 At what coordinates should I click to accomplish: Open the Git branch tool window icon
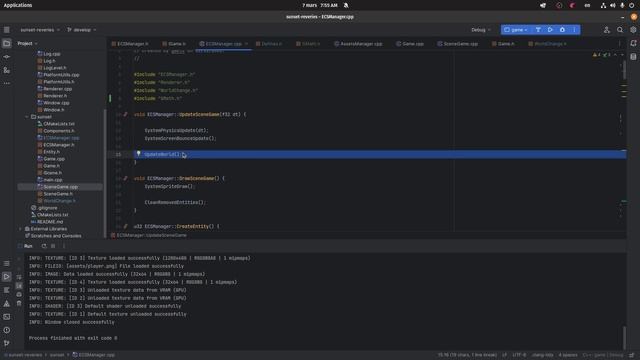tap(7, 343)
